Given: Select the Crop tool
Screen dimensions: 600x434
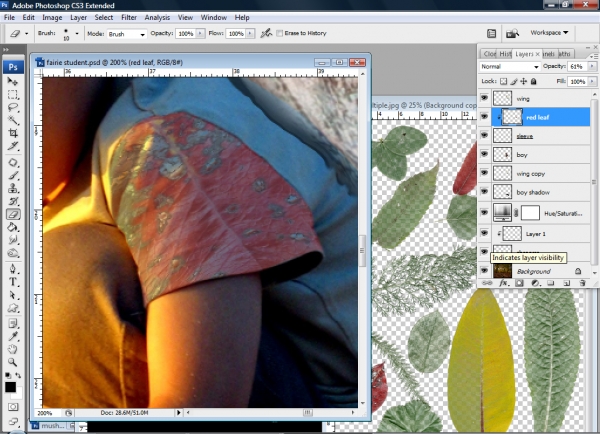Looking at the screenshot, I should tap(13, 133).
